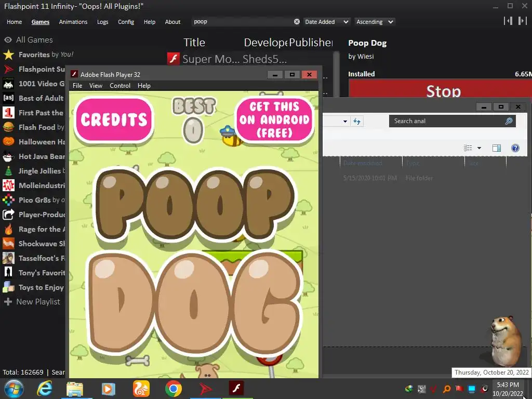Open the Explorer help question mark icon

click(x=515, y=148)
